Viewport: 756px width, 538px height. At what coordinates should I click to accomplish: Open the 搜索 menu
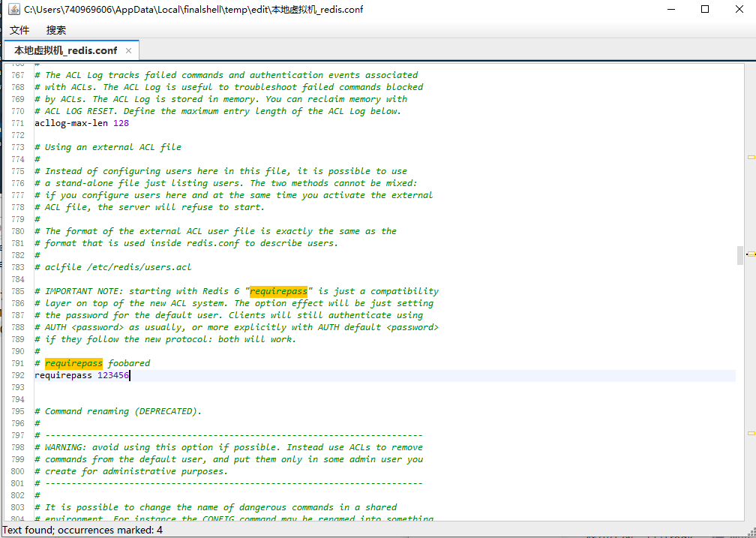pyautogui.click(x=56, y=30)
